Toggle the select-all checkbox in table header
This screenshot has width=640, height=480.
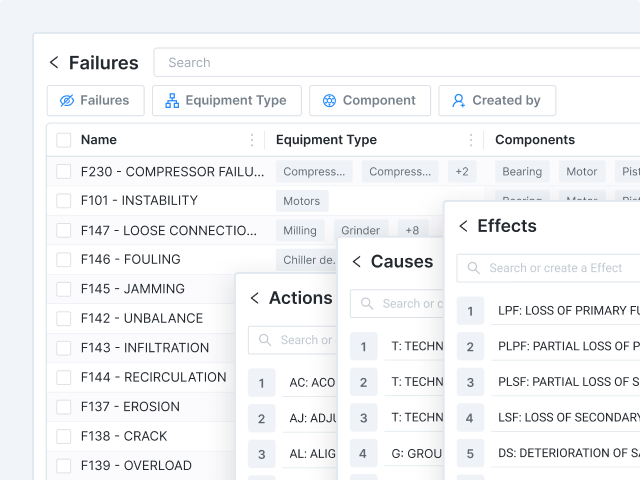[x=64, y=140]
